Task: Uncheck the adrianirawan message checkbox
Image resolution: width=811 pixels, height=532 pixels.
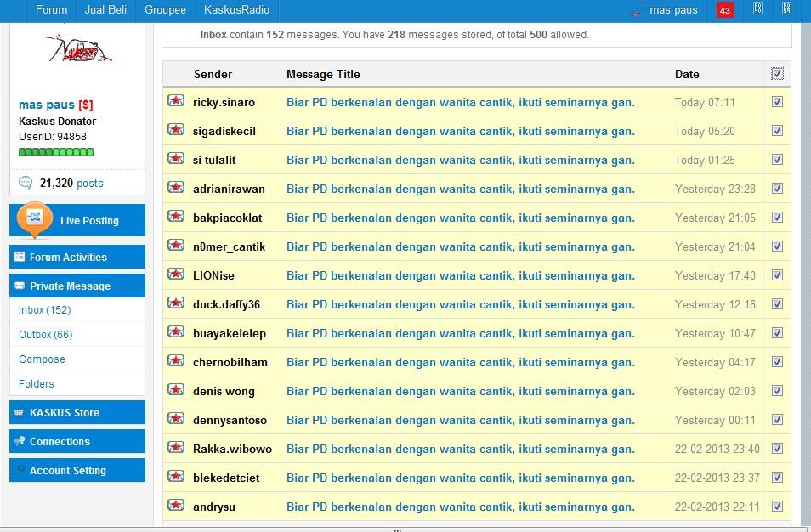Action: tap(777, 189)
